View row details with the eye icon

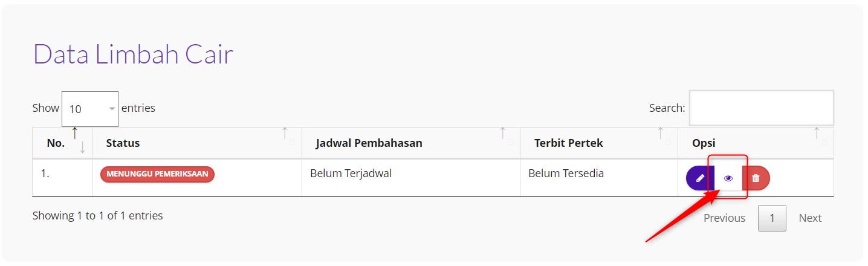click(728, 178)
